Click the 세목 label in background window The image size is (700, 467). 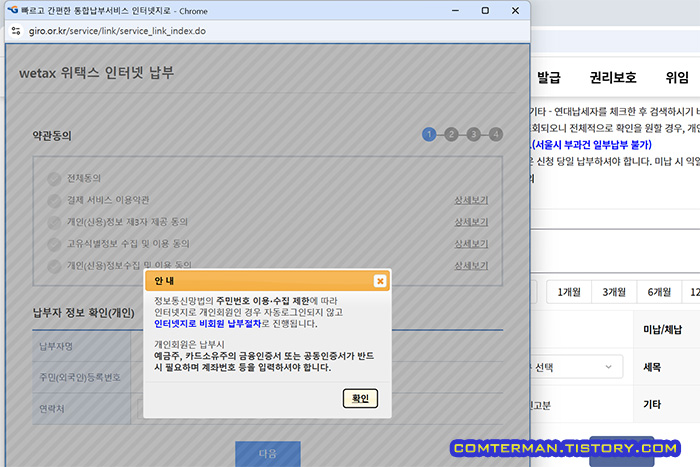click(x=652, y=367)
